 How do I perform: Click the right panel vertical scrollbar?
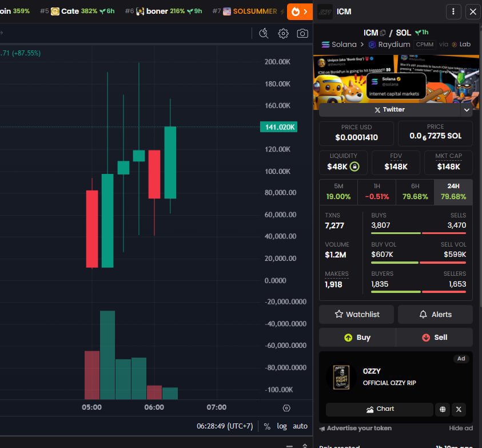pos(480,166)
